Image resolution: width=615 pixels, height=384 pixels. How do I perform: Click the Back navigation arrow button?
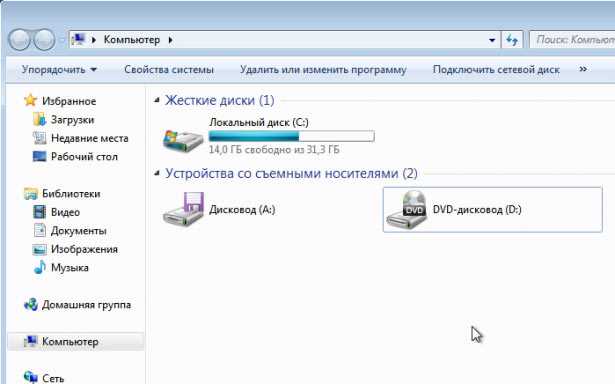19,40
